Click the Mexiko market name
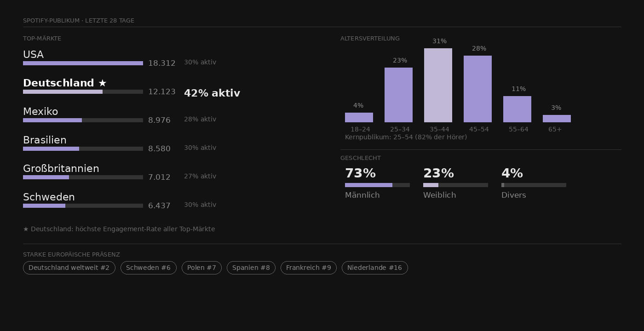This screenshot has height=331, width=644. point(40,112)
